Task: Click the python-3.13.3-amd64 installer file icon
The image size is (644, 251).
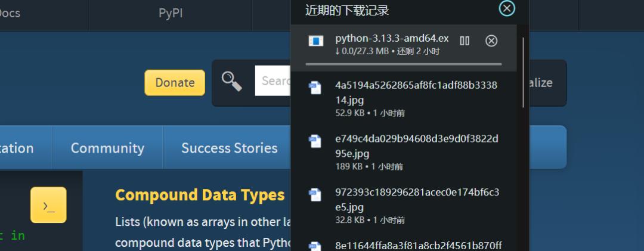Action: [x=316, y=41]
